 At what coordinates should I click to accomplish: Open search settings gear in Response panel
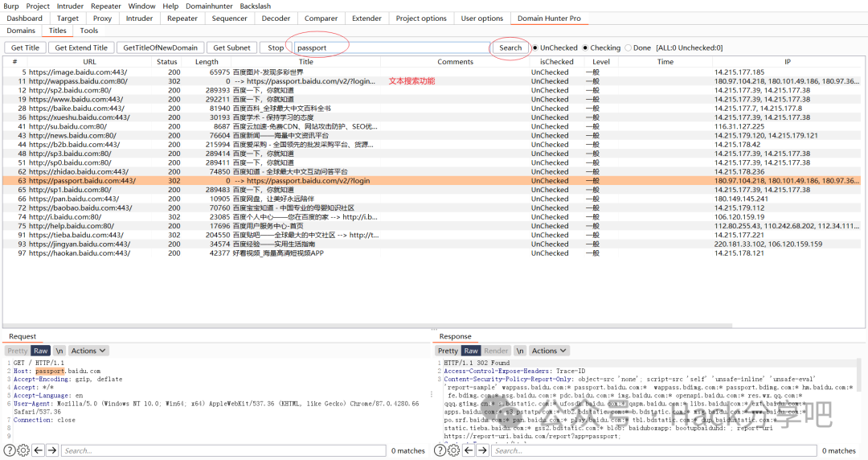[x=453, y=450]
